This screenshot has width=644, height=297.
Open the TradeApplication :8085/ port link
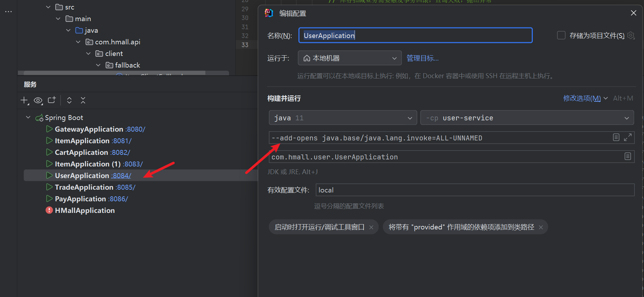126,187
